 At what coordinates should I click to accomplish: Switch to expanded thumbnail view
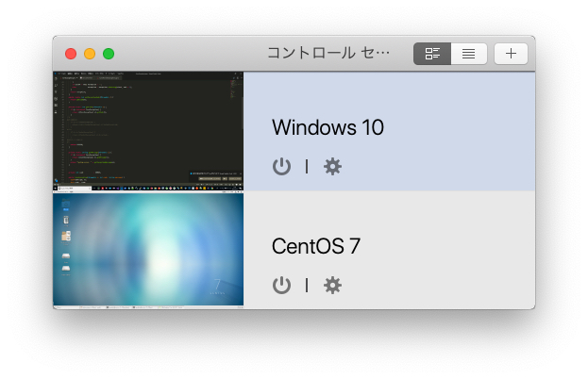432,54
